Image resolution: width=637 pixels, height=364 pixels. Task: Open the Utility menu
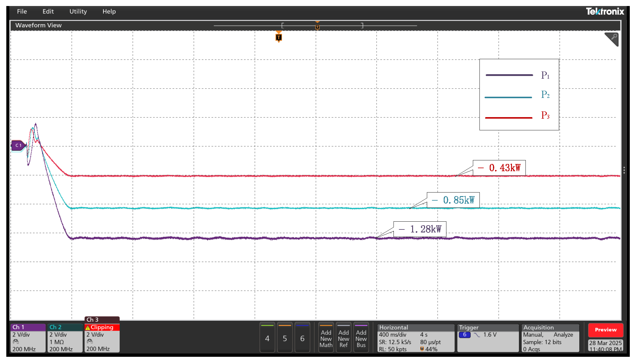pyautogui.click(x=78, y=11)
